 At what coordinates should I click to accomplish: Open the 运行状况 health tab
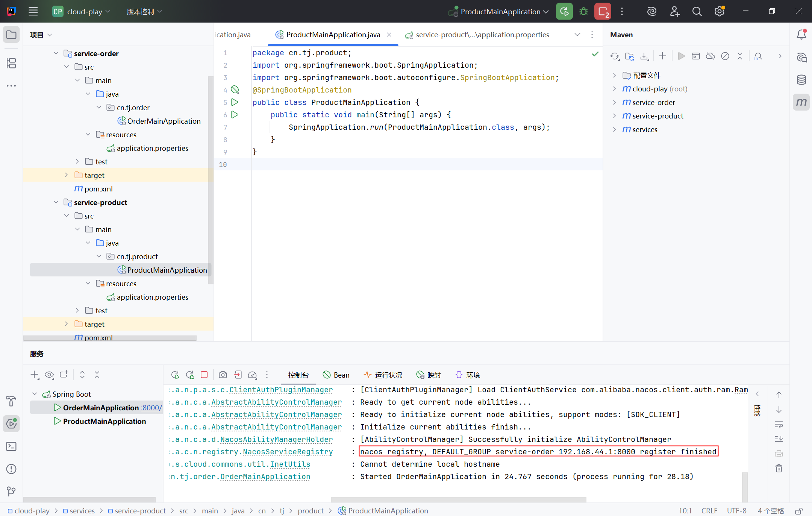(x=383, y=375)
